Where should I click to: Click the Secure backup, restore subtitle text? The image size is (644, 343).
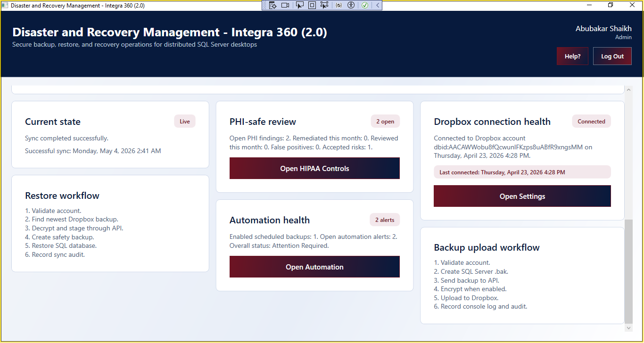pyautogui.click(x=134, y=45)
